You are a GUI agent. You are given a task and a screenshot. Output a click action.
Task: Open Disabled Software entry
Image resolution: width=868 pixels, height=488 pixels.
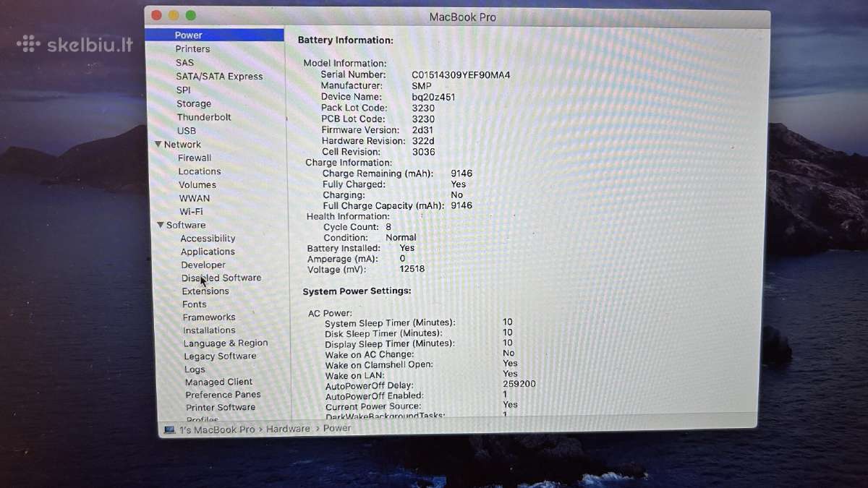tap(221, 278)
